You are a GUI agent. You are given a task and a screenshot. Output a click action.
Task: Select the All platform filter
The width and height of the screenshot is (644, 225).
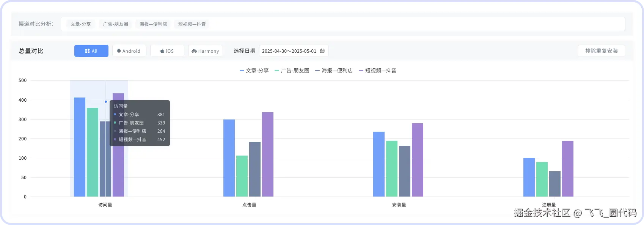point(91,51)
